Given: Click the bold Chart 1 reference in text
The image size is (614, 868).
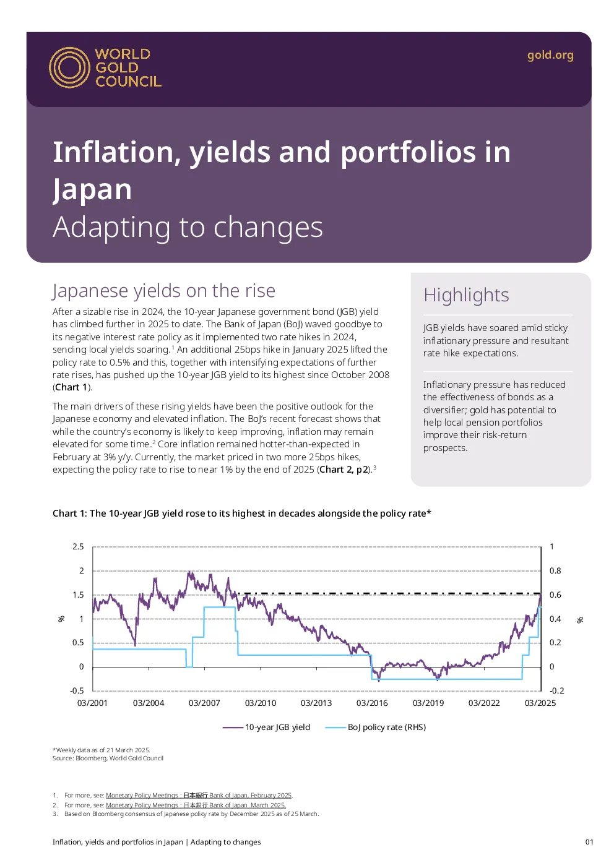Looking at the screenshot, I should click(x=71, y=387).
